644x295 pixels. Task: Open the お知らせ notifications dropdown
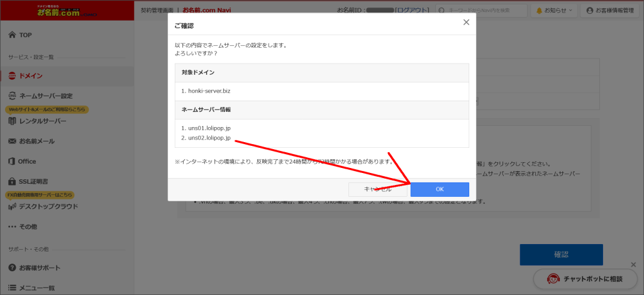point(554,11)
